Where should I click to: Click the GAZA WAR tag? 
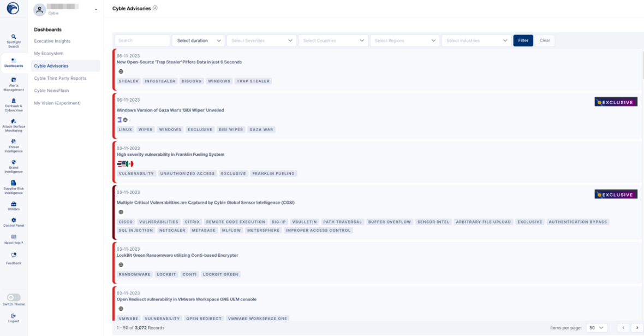point(261,129)
